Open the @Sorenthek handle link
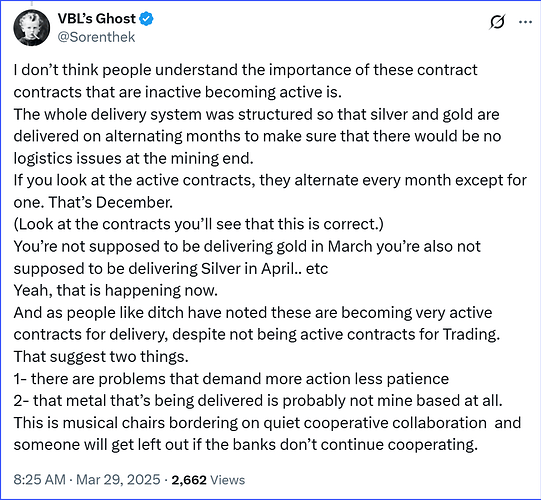This screenshot has width=541, height=500. click(x=96, y=37)
